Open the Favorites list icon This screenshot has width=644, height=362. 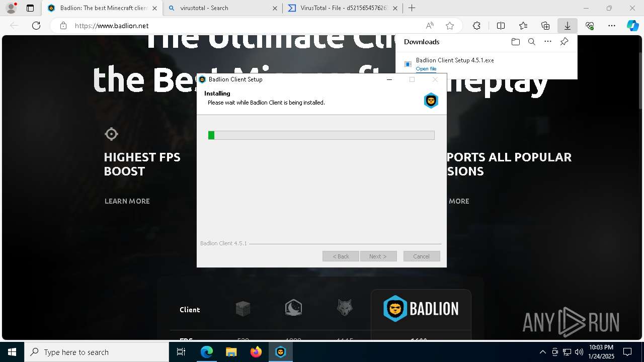coord(523,26)
